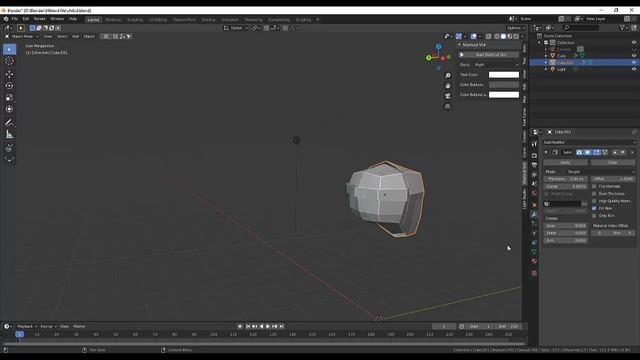
Task: Toggle visibility eye for Cube in outliner
Action: [634, 56]
